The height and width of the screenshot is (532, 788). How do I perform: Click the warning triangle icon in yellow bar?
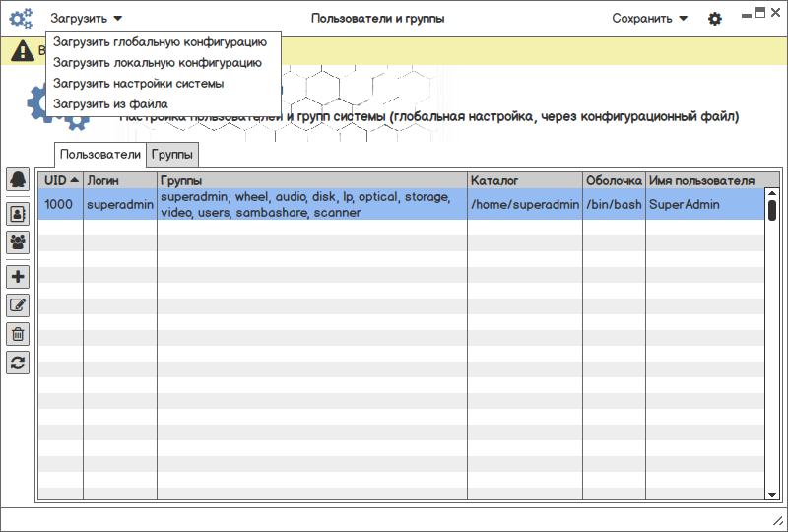tap(22, 52)
